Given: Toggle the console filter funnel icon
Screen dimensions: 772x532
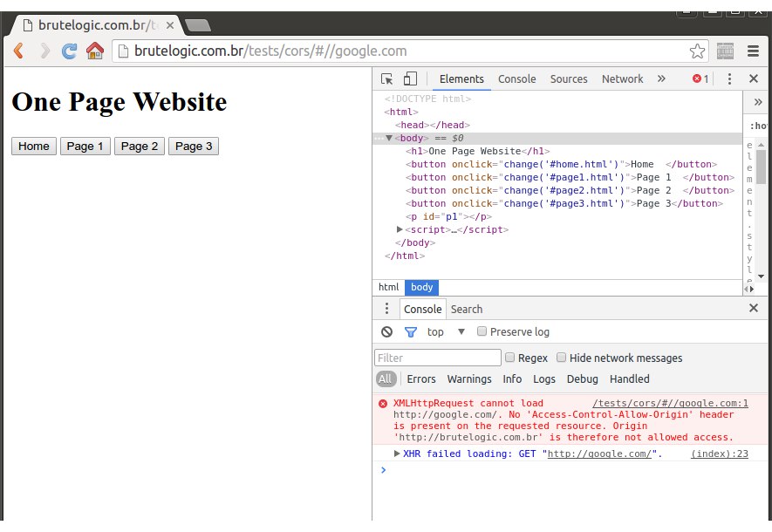Looking at the screenshot, I should 411,332.
